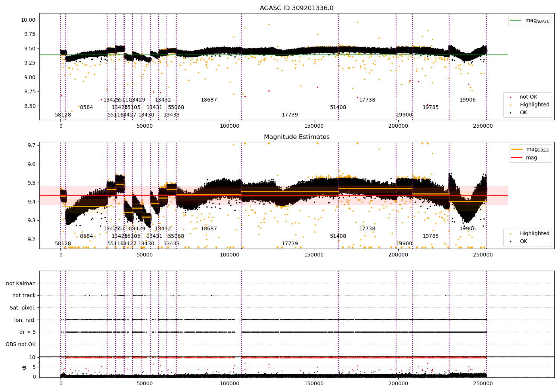560x392 pixels.
Task: Click OBSID label 17739 in middle plot
Action: pos(290,244)
